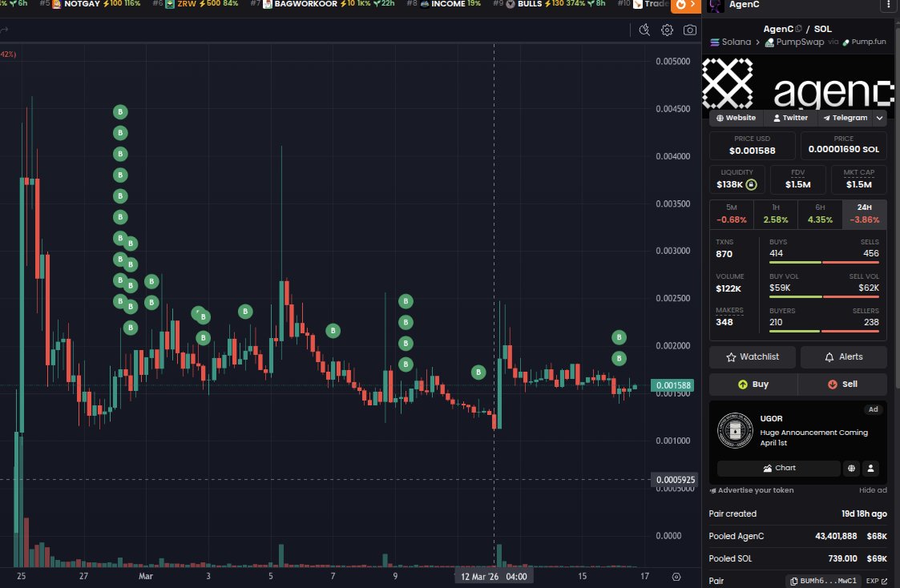The width and height of the screenshot is (900, 588).
Task: Click the 12 Mar '26 04:00 date label
Action: click(x=494, y=577)
